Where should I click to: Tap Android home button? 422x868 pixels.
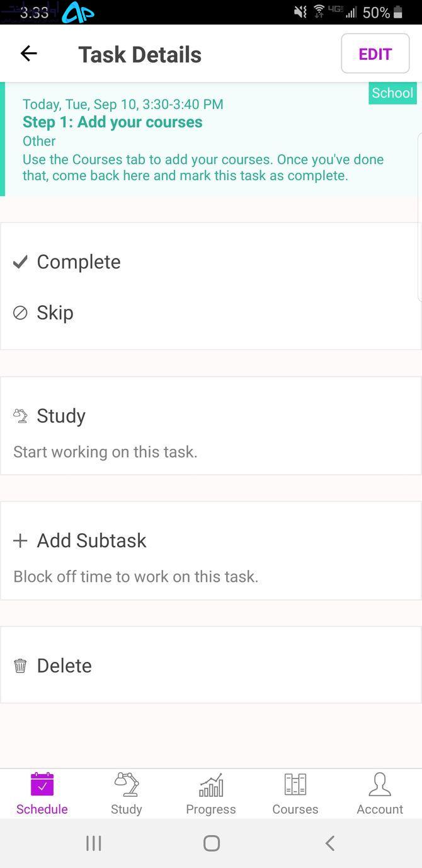click(212, 843)
